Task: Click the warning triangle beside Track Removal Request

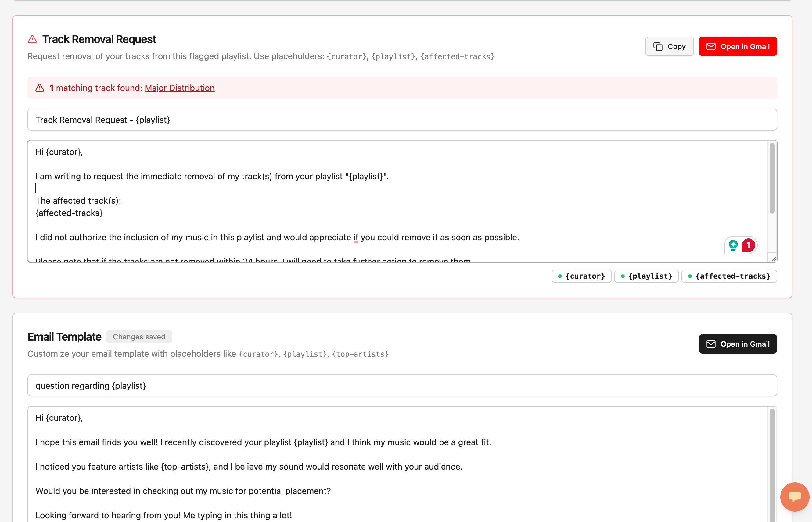Action: click(x=32, y=39)
